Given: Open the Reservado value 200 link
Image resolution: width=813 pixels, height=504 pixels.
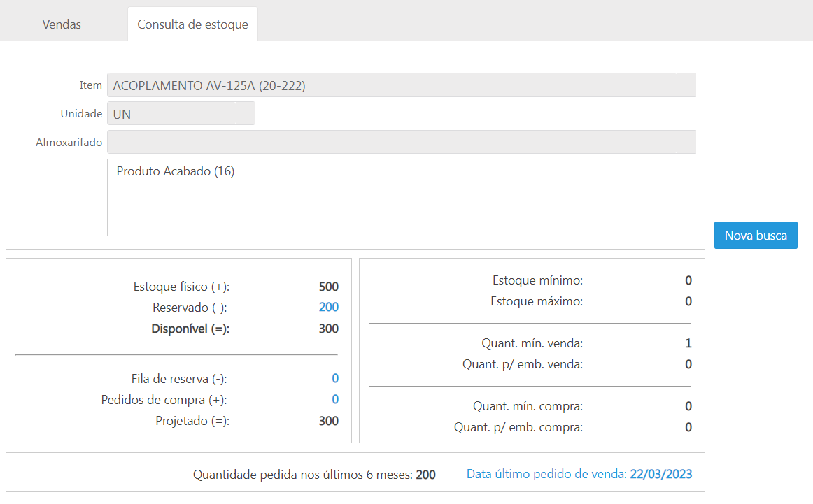Looking at the screenshot, I should (x=328, y=307).
